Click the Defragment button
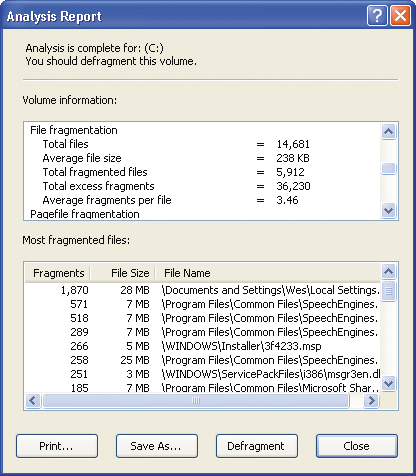The width and height of the screenshot is (416, 476). 257,446
